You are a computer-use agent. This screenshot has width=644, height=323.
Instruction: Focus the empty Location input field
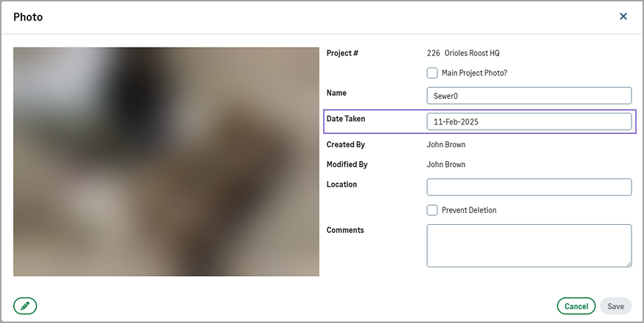pyautogui.click(x=528, y=187)
